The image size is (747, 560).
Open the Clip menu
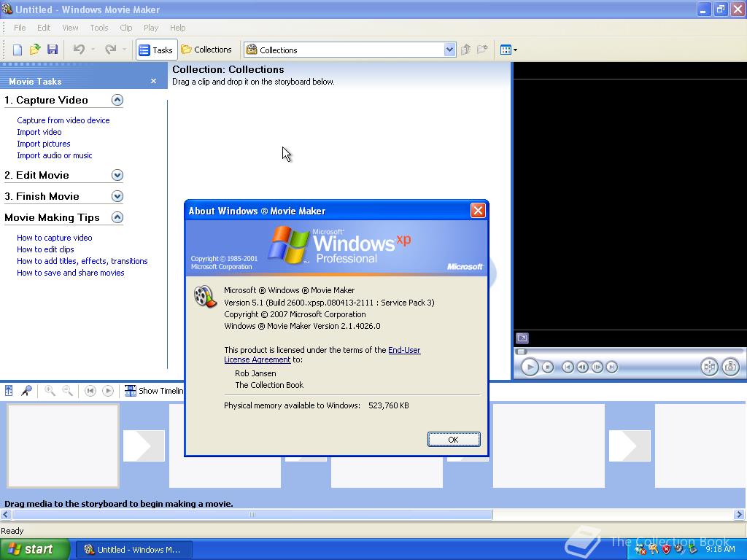[x=126, y=28]
